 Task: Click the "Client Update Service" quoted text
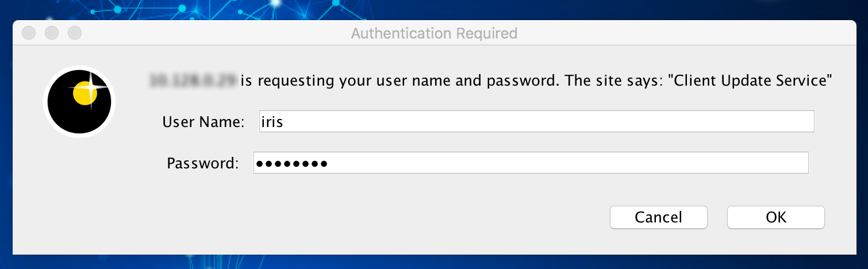click(752, 80)
